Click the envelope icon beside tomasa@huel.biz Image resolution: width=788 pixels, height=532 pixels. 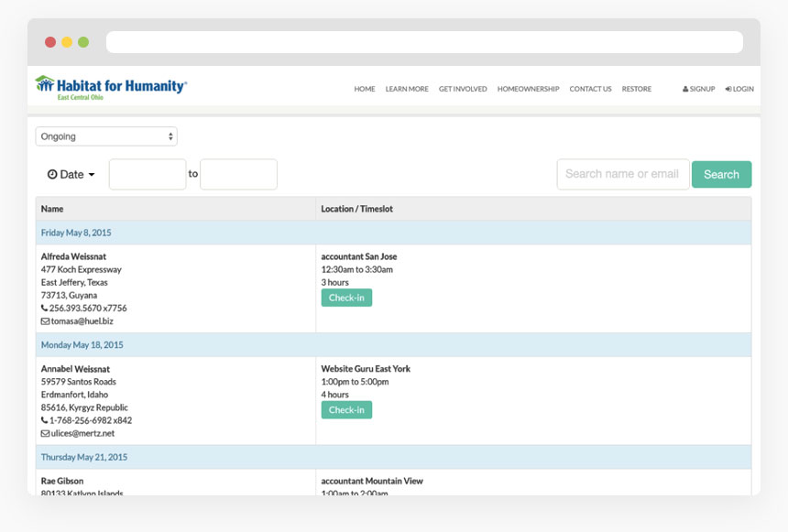pos(45,321)
